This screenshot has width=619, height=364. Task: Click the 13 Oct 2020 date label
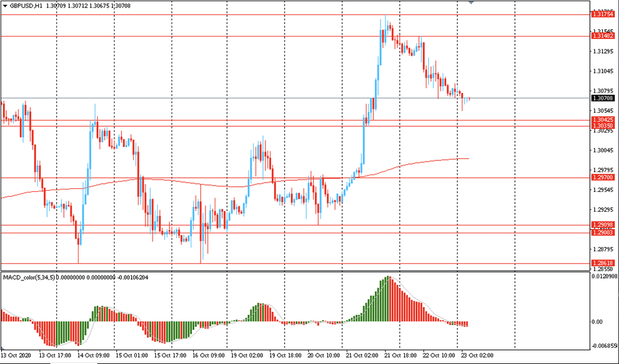click(15, 356)
